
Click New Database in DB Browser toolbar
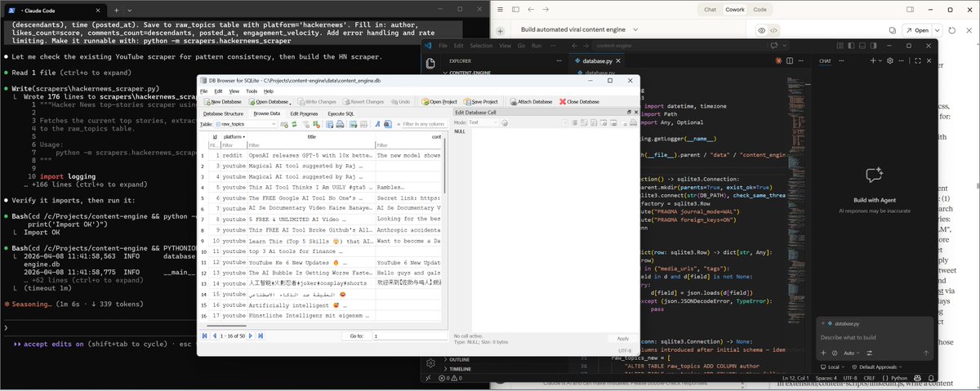[222, 101]
